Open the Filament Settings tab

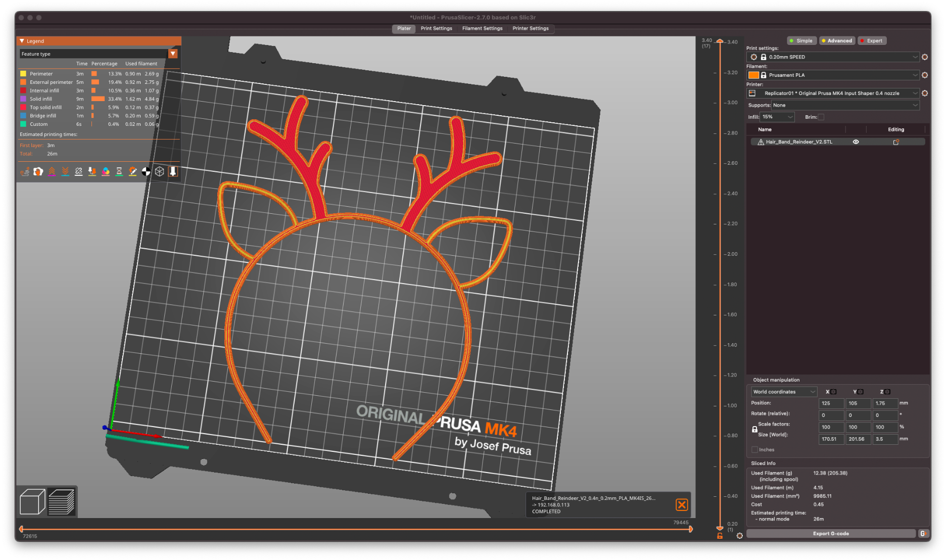tap(482, 28)
